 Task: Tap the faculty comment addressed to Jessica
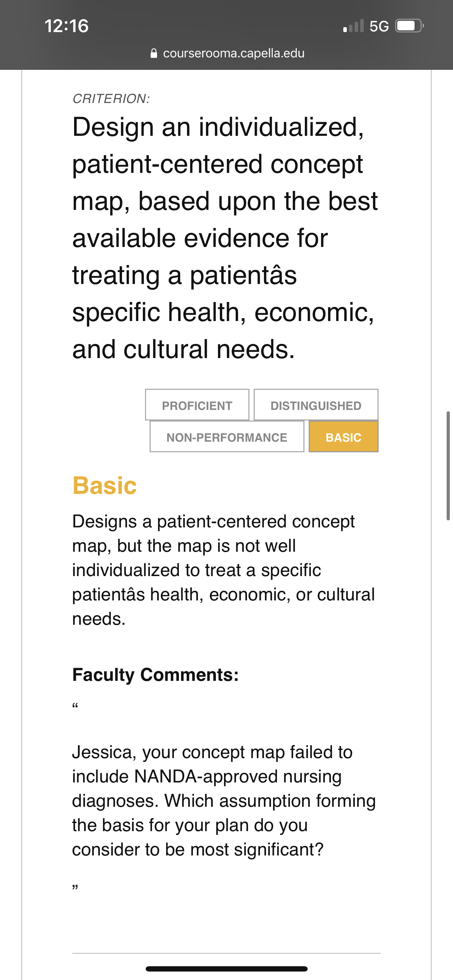tap(224, 801)
